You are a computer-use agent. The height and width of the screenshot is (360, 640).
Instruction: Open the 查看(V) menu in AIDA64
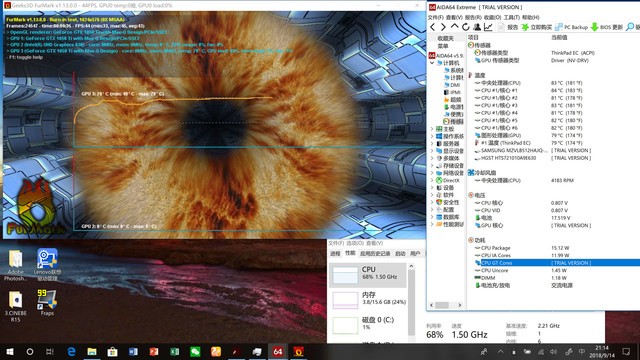(454, 18)
